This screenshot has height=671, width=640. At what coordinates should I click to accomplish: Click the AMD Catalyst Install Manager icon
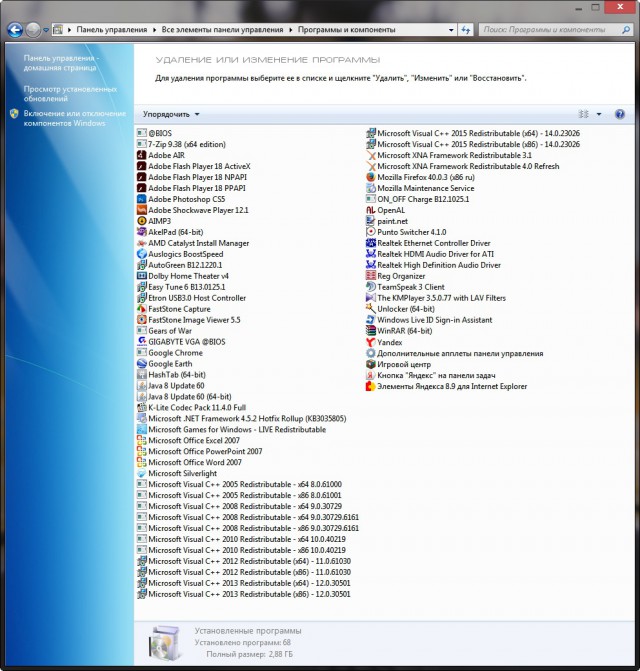(x=142, y=243)
